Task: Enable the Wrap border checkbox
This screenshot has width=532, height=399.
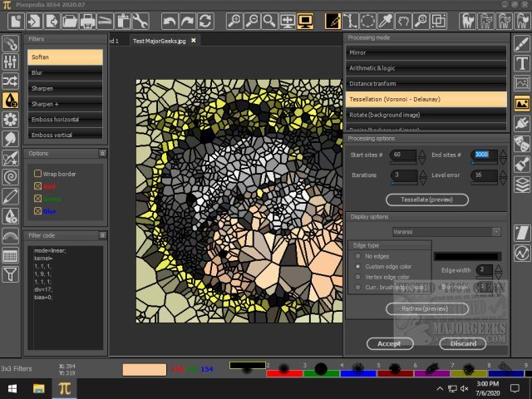Action: point(37,174)
